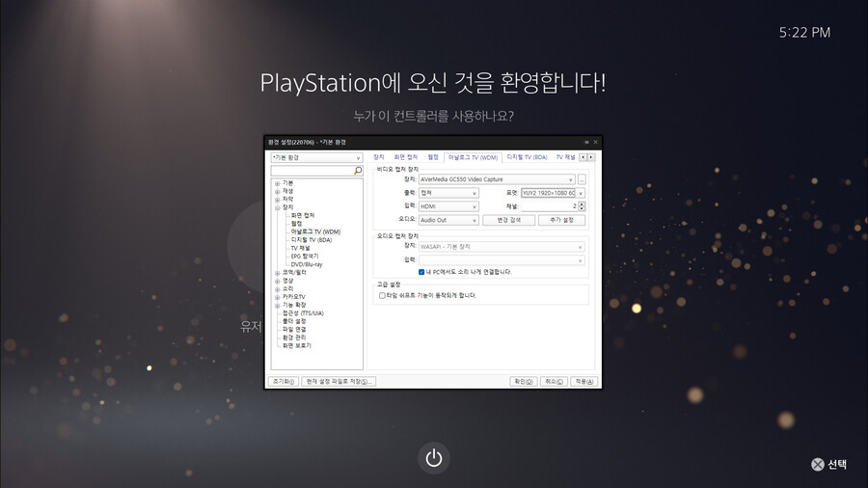
Task: Expand the 카카오TV tree node
Action: 278,297
